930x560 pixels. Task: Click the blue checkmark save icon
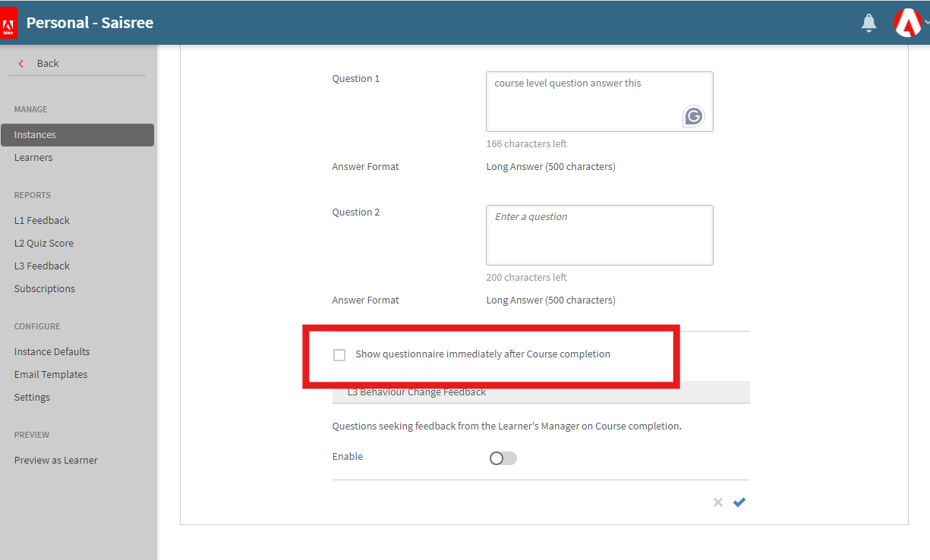tap(739, 502)
